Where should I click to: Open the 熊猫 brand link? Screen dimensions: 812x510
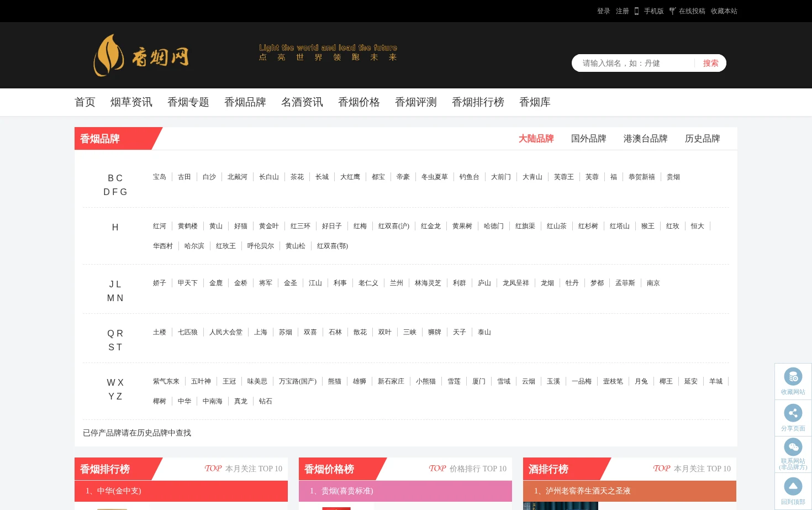pyautogui.click(x=335, y=381)
